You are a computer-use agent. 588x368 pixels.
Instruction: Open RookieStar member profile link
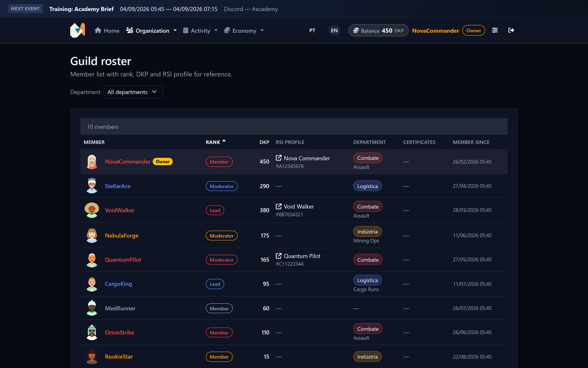119,357
